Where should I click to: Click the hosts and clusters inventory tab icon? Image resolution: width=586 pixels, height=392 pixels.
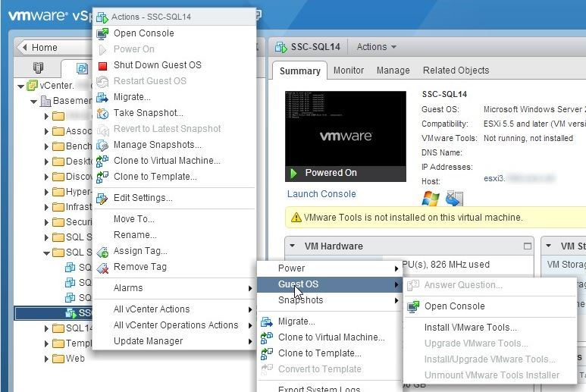[38, 67]
